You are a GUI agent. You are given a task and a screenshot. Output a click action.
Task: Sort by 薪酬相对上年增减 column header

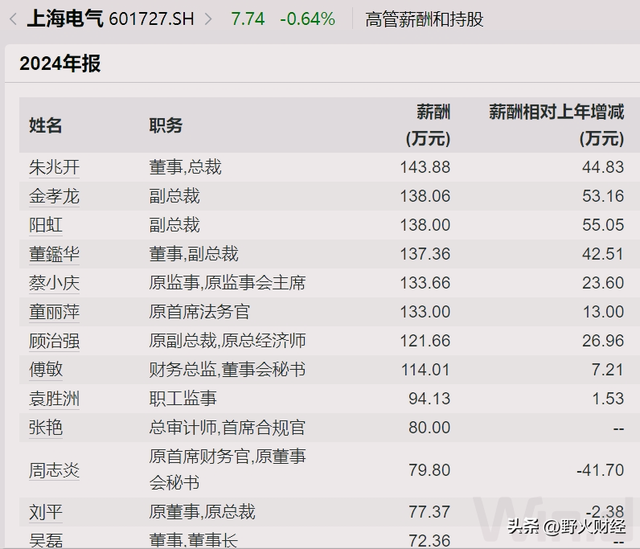(x=557, y=125)
